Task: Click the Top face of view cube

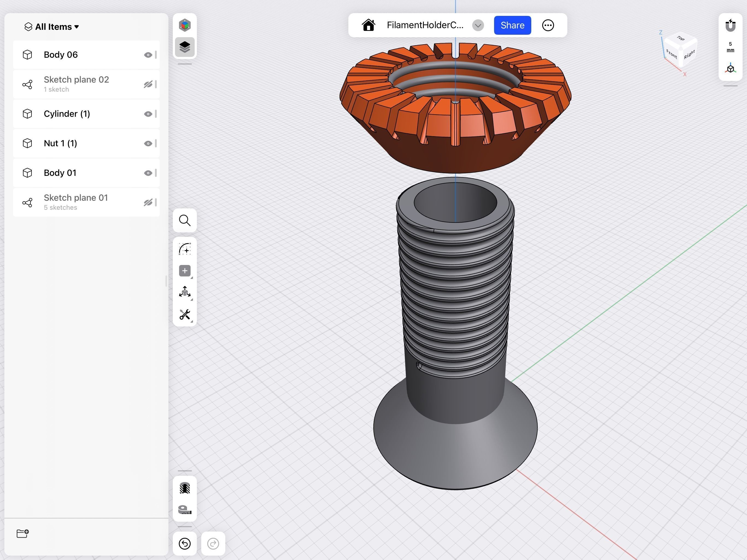Action: (681, 39)
